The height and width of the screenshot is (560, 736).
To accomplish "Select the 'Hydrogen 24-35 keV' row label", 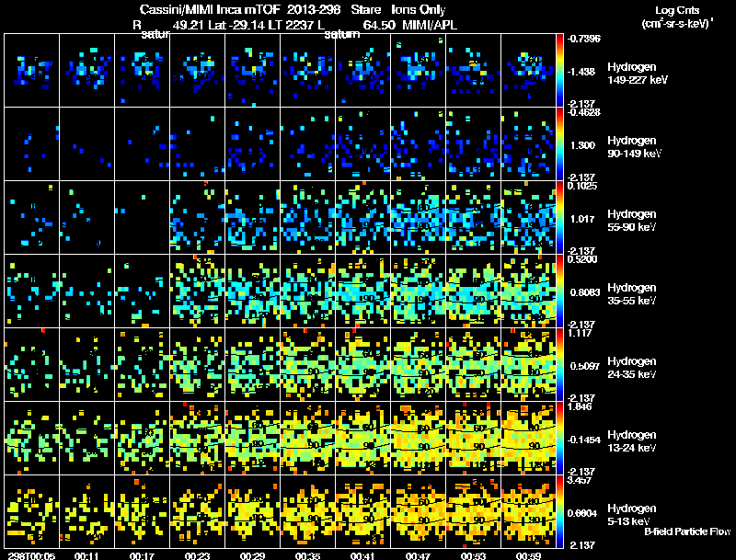I will coord(632,368).
